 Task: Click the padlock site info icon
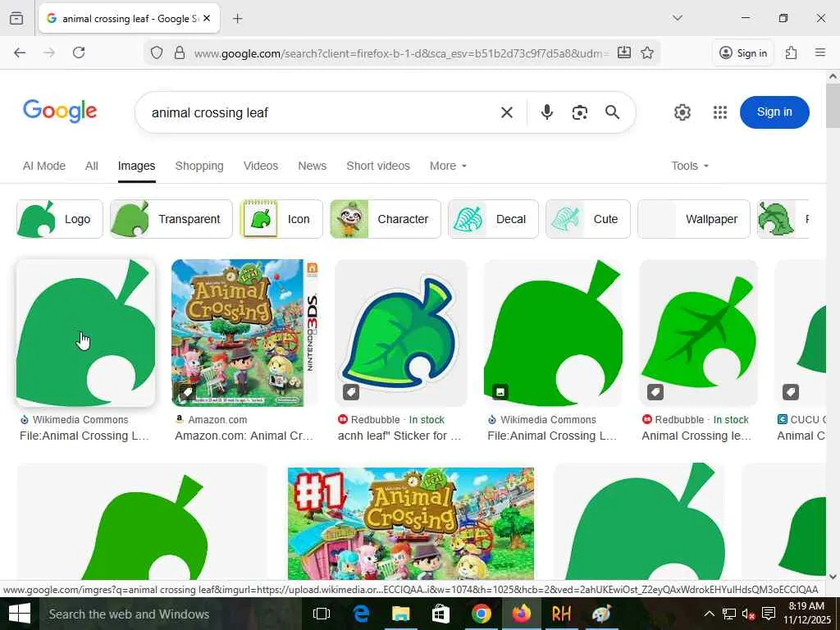coord(180,52)
